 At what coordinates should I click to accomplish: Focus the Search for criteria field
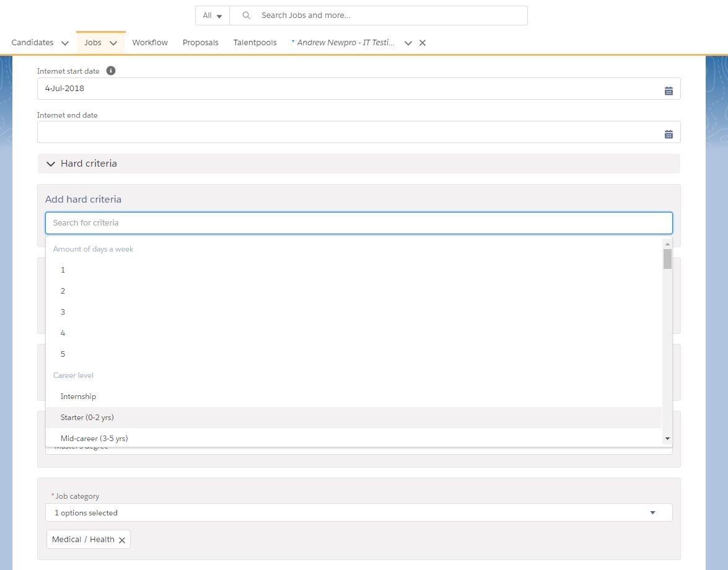359,223
